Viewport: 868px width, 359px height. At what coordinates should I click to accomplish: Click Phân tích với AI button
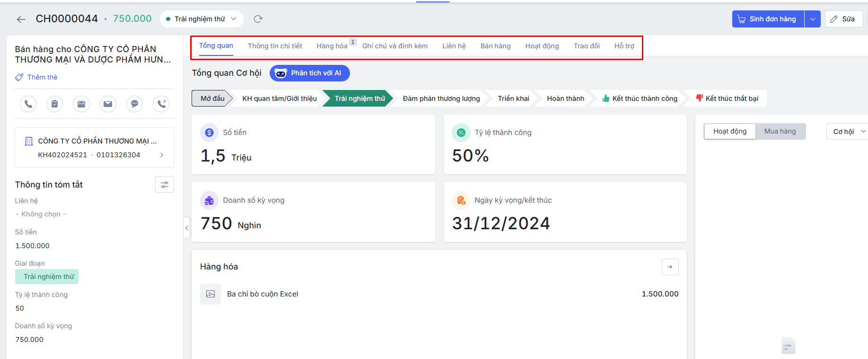(x=310, y=73)
